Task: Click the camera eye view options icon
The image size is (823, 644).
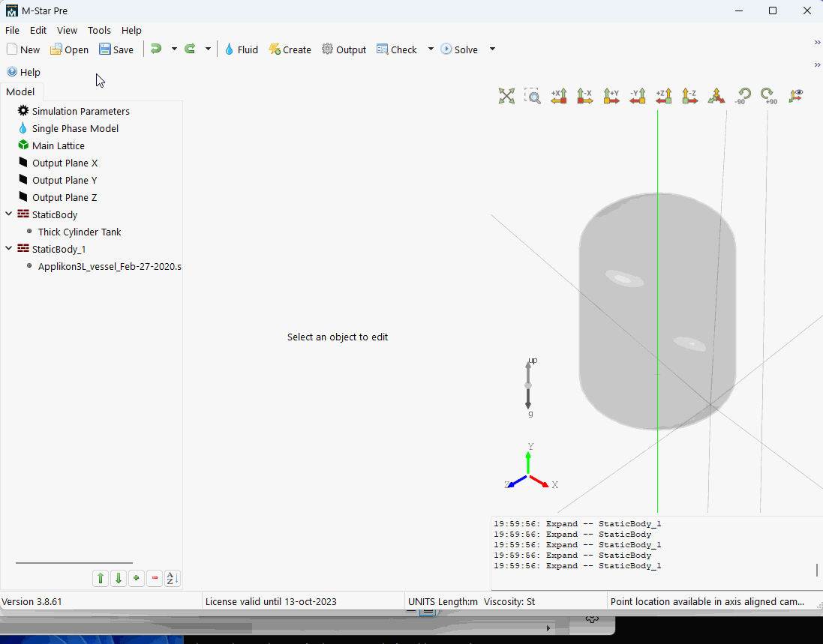Action: pyautogui.click(x=796, y=96)
